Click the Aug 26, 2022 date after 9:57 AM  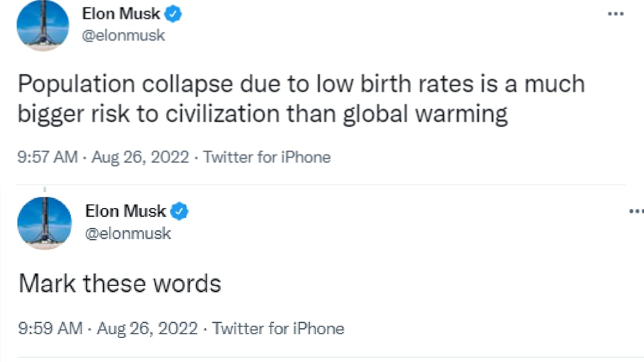[x=140, y=157]
